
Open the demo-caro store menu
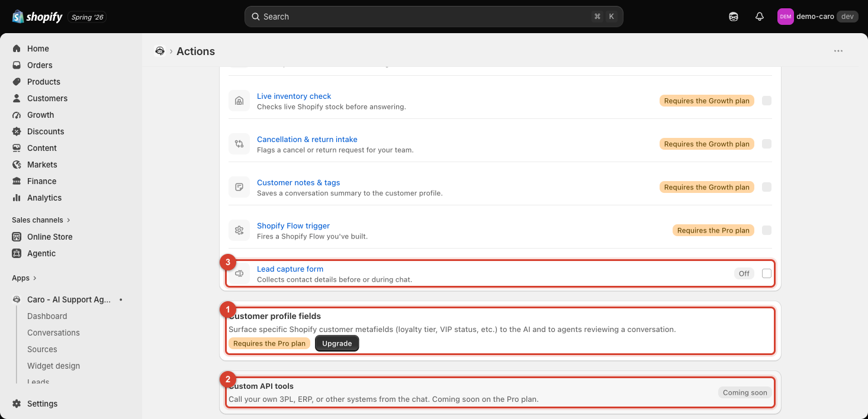817,17
